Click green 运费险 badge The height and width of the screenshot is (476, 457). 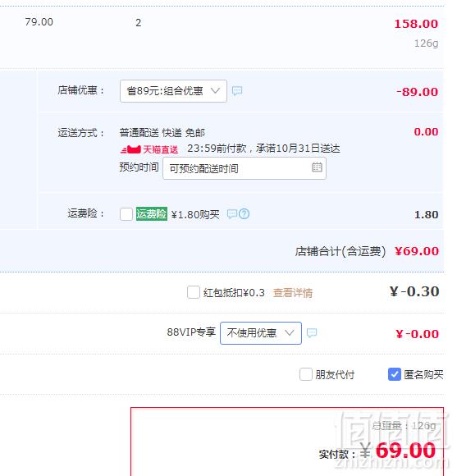pyautogui.click(x=152, y=213)
